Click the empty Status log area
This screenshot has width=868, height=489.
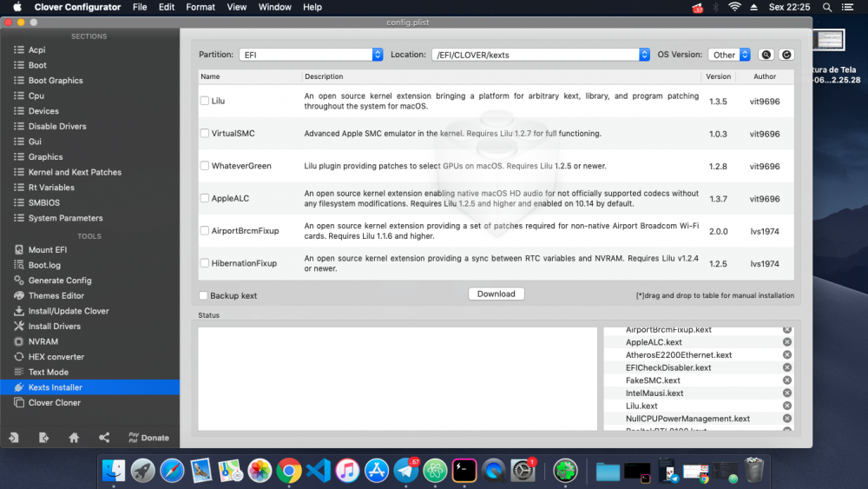[398, 379]
